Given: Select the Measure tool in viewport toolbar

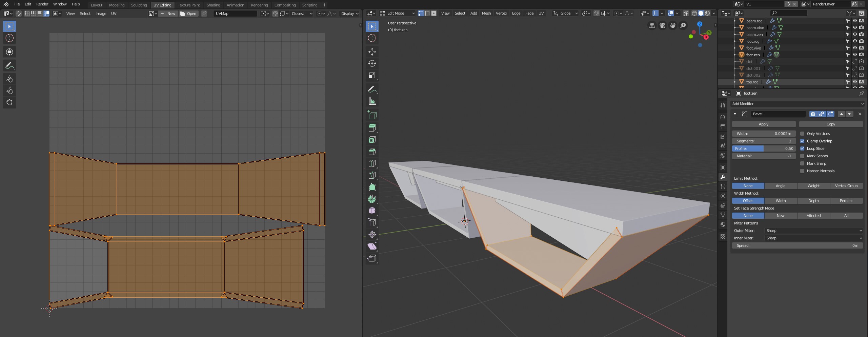Looking at the screenshot, I should click(x=372, y=101).
